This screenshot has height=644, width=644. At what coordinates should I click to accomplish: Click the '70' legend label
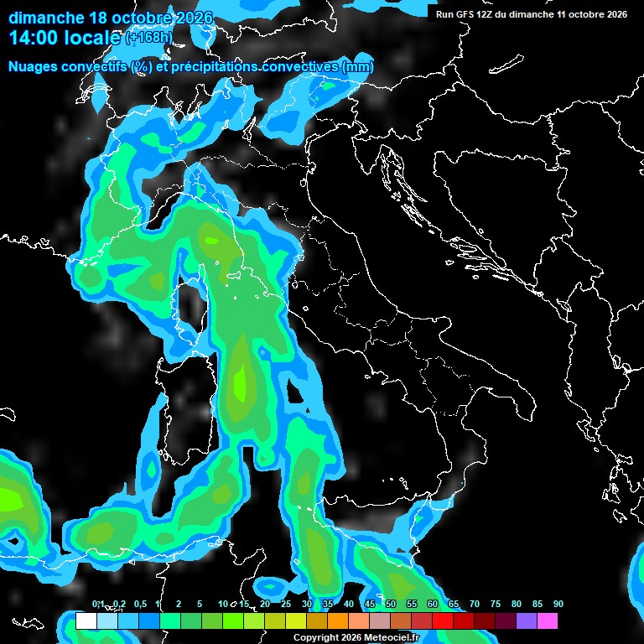pos(475,604)
